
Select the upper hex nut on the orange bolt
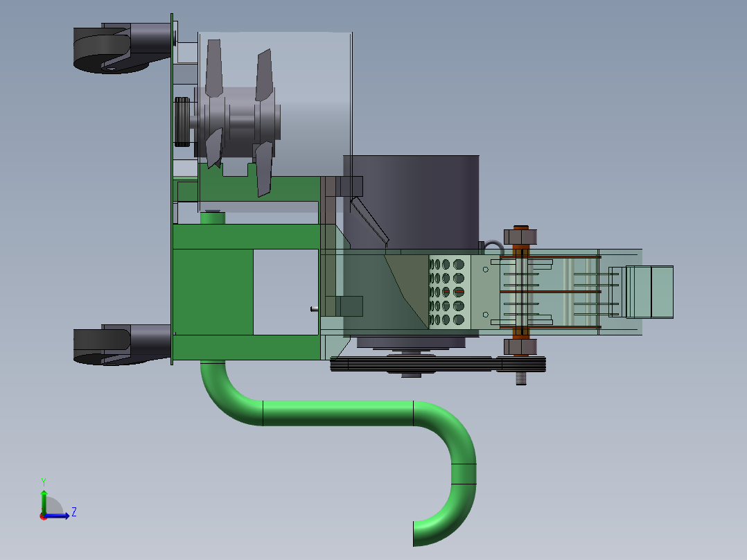click(520, 237)
